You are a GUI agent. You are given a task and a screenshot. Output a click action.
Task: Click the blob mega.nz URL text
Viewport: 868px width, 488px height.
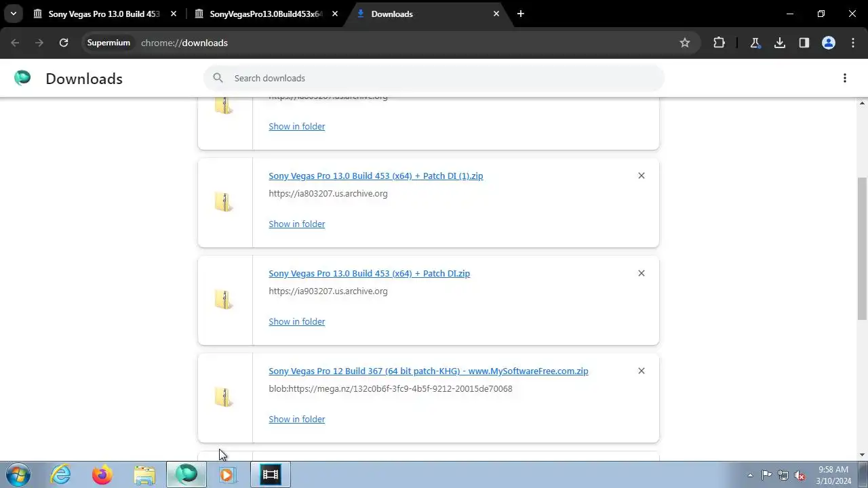391,388
